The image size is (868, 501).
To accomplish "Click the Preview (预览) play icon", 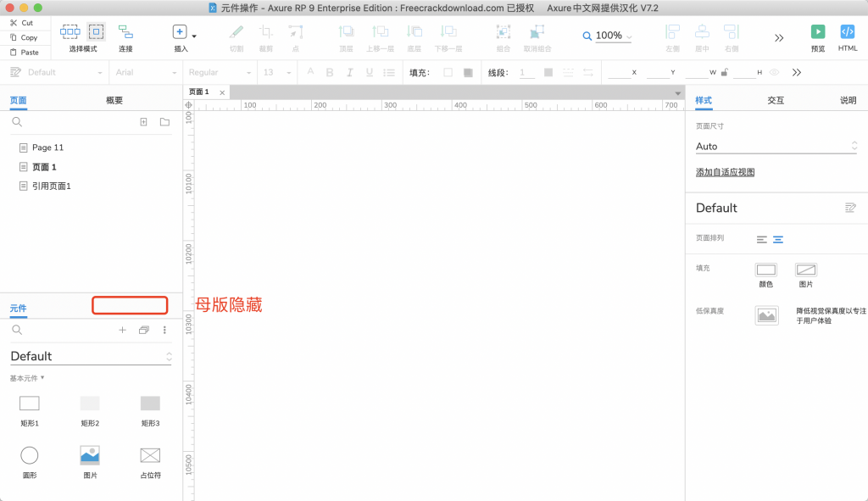I will point(818,32).
